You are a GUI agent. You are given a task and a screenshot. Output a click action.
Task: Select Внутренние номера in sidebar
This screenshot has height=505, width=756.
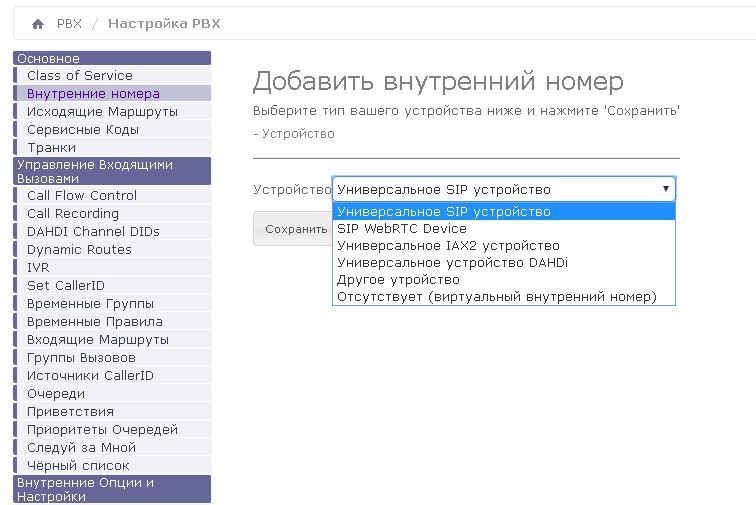point(112,93)
